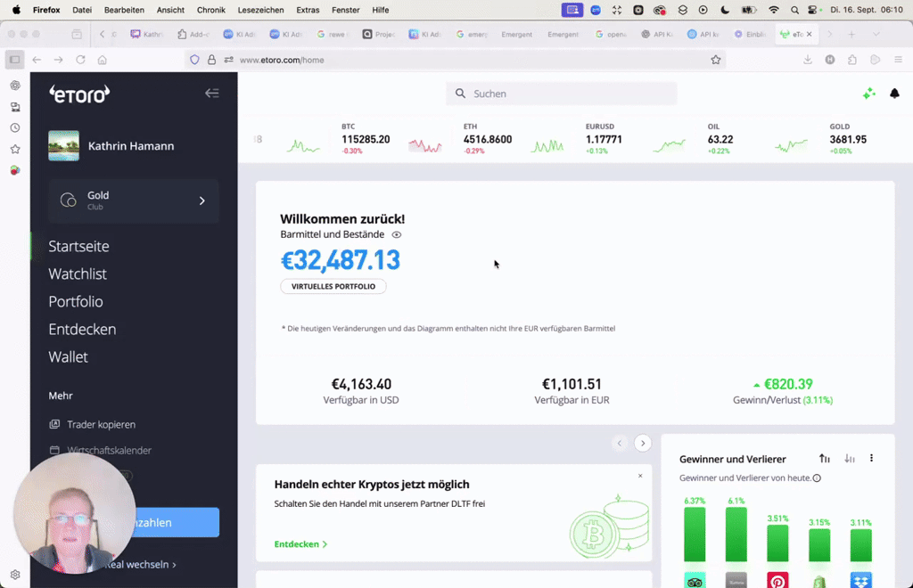Click the Trader kopieren sidebar icon
This screenshot has width=913, height=588.
55,424
